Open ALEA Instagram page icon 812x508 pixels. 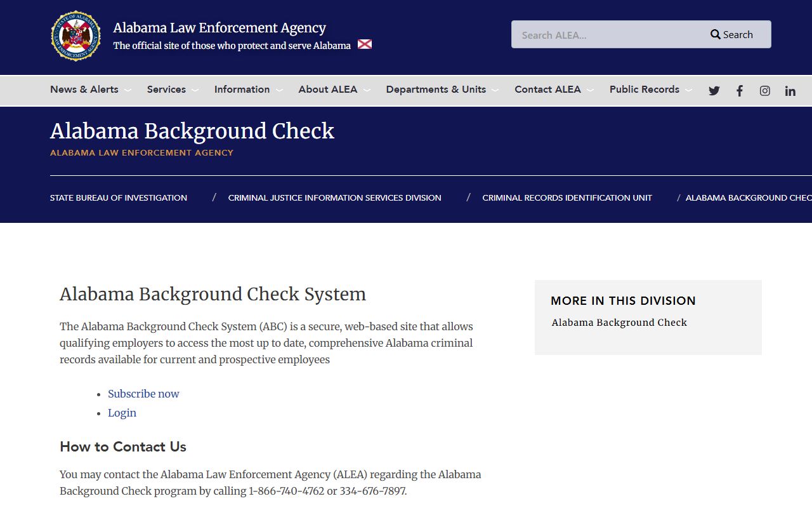(765, 91)
